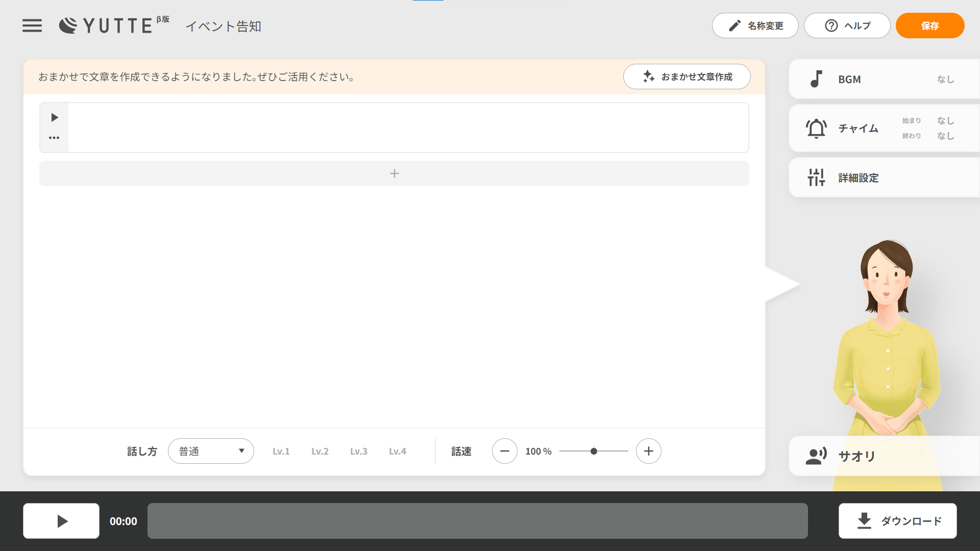Open the hamburger main menu

click(32, 26)
